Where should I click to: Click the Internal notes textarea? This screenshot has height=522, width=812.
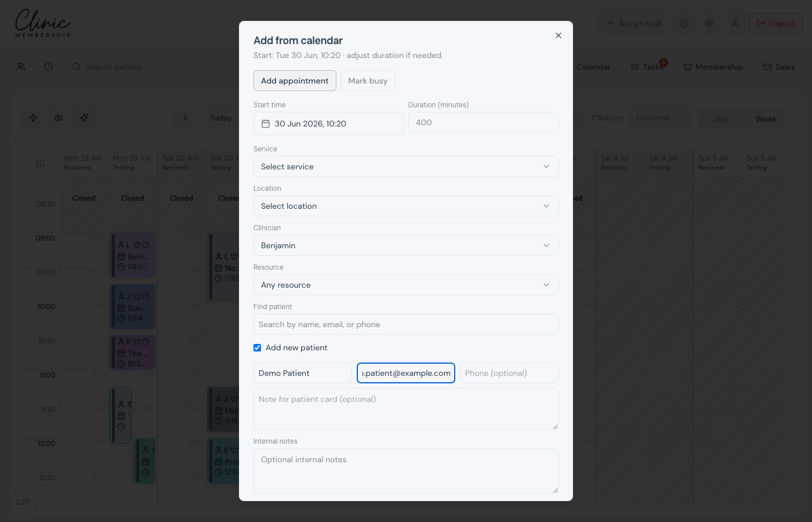tap(406, 471)
